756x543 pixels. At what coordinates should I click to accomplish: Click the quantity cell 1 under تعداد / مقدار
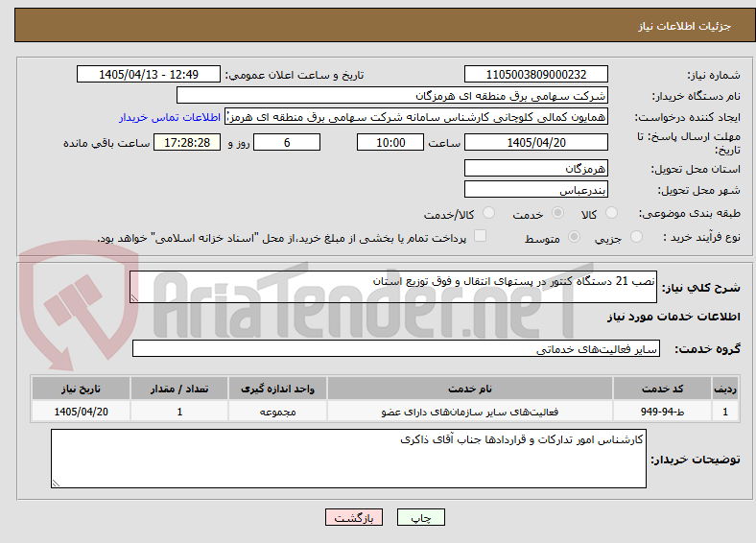click(179, 412)
